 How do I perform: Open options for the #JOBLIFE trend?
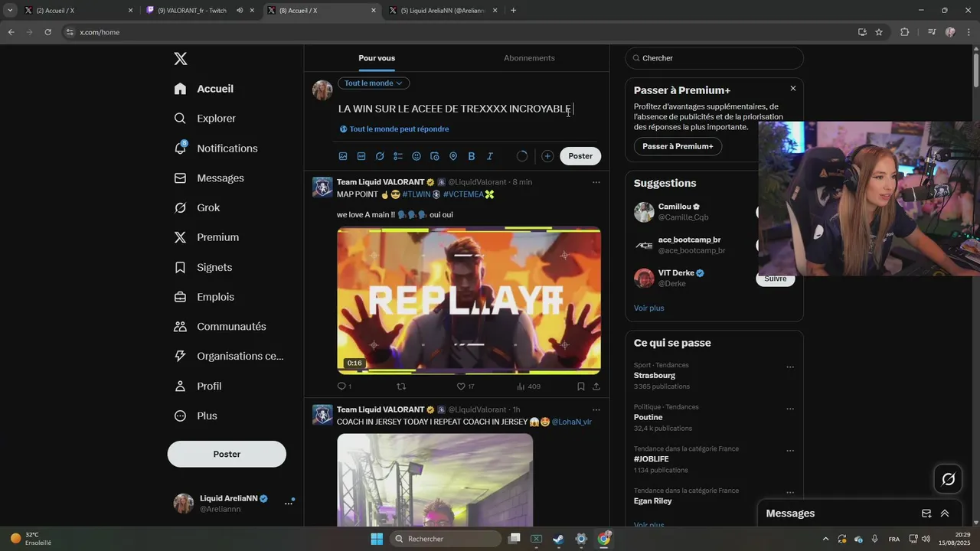pos(790,451)
